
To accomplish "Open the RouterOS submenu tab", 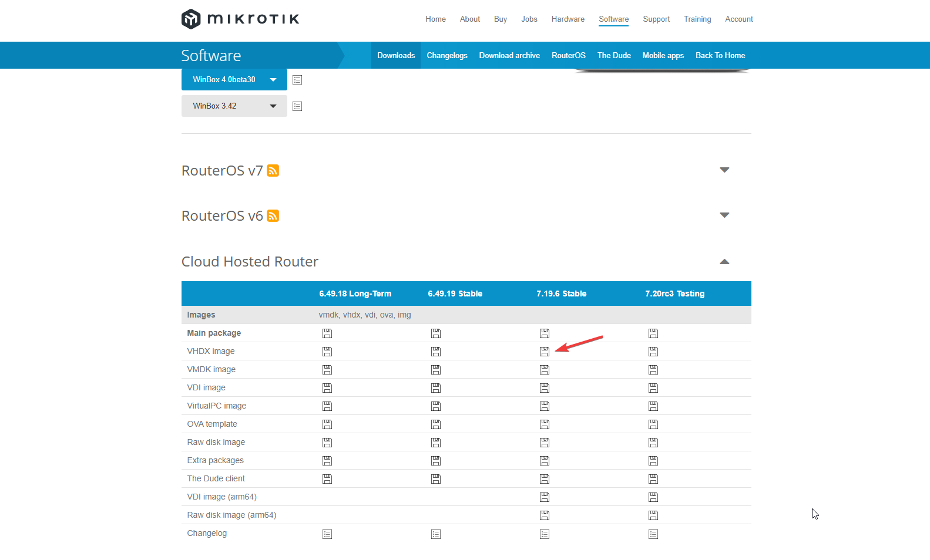I will point(569,55).
